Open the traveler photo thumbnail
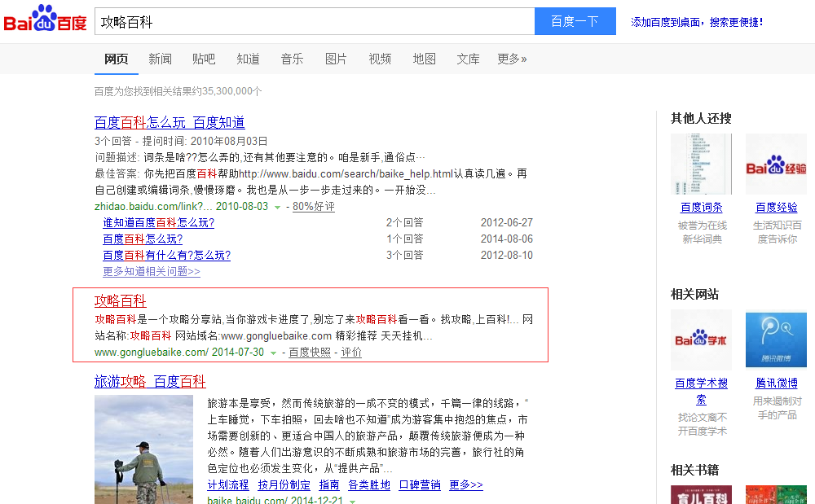Viewport: 815px width, 504px height. tap(143, 448)
